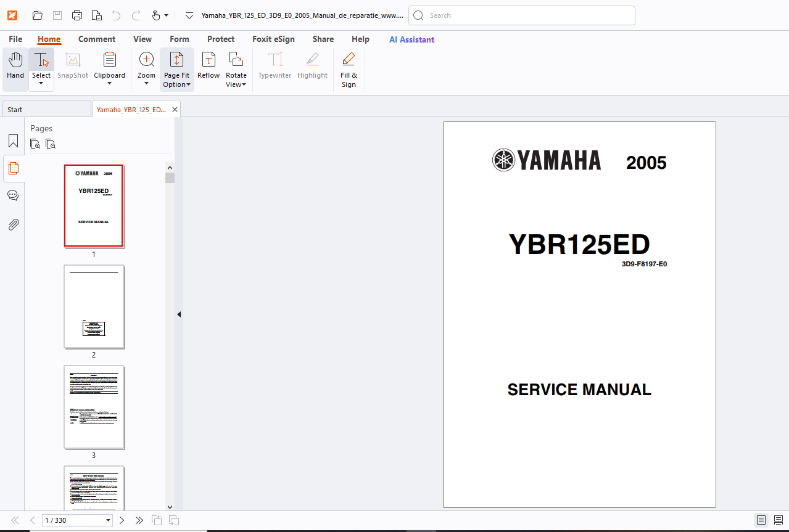Go to the first page

click(x=15, y=520)
